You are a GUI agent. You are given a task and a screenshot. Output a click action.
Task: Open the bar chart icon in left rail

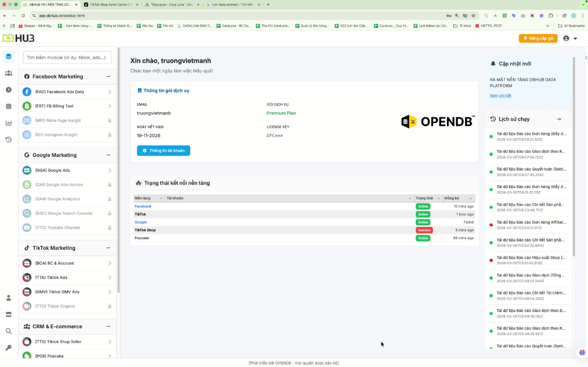click(8, 123)
